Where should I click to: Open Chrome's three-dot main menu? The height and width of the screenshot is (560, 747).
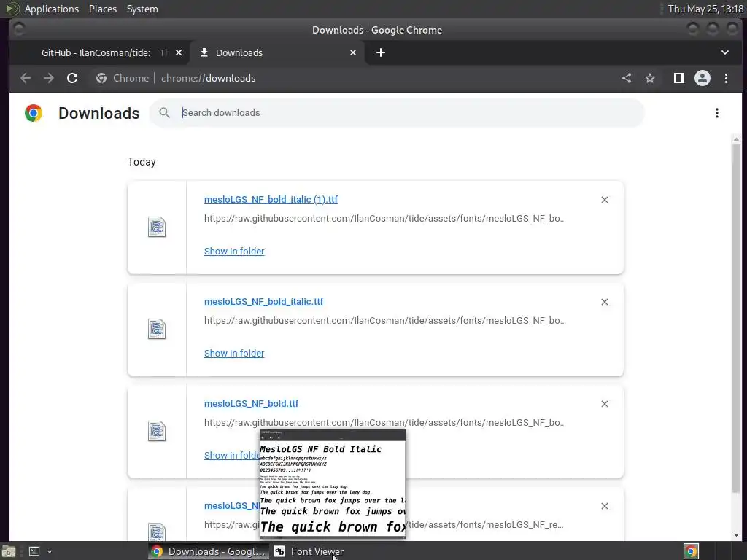[x=726, y=78]
